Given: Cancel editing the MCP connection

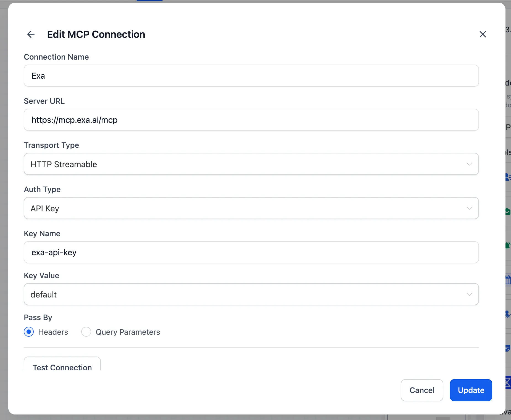Looking at the screenshot, I should 422,390.
